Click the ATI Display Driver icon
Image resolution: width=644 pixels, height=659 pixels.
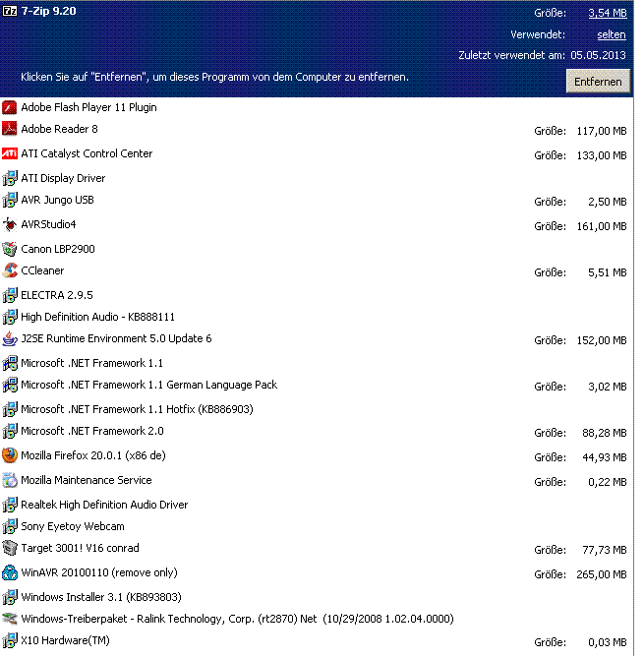(9, 178)
